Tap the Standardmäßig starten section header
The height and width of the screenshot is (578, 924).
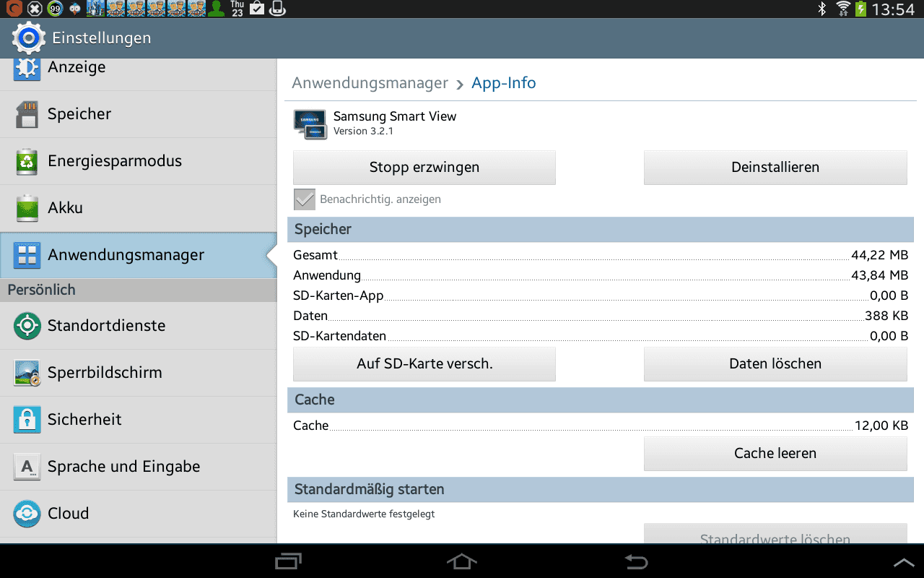601,489
